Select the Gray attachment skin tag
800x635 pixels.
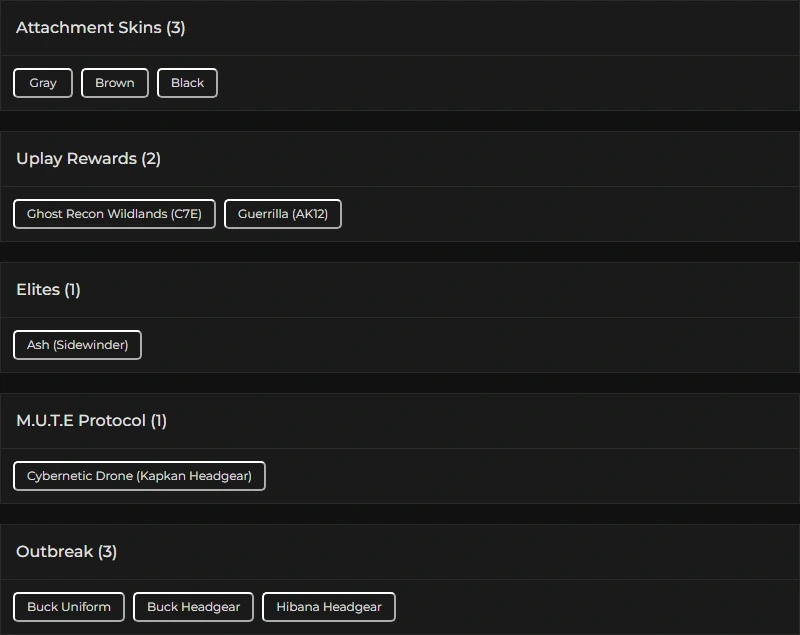point(43,83)
